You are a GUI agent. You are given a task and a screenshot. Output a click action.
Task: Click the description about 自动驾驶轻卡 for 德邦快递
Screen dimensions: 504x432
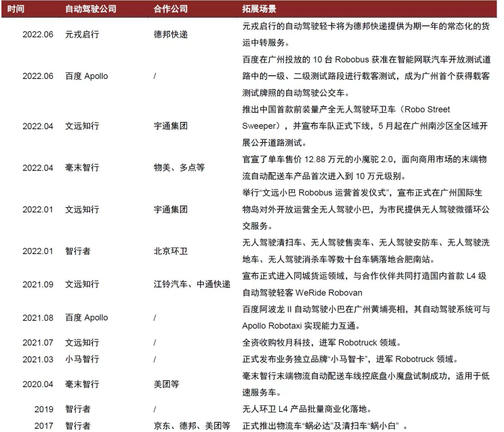[366, 35]
